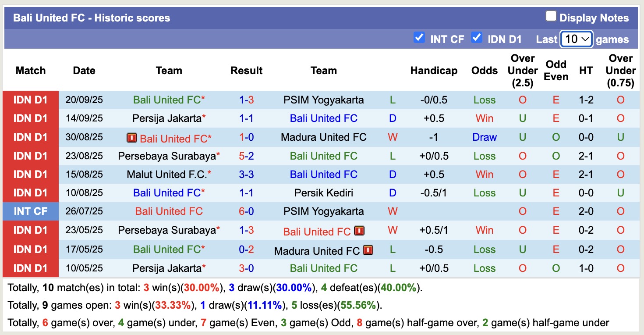
Task: Click the IDN D1 league badge on the first row
Action: (30, 100)
